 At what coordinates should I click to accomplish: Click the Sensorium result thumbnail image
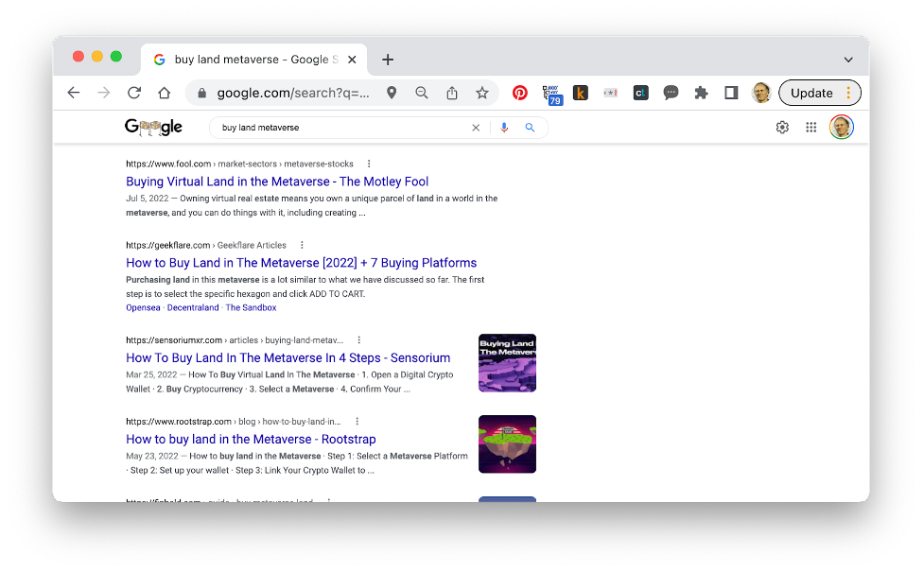pyautogui.click(x=507, y=362)
